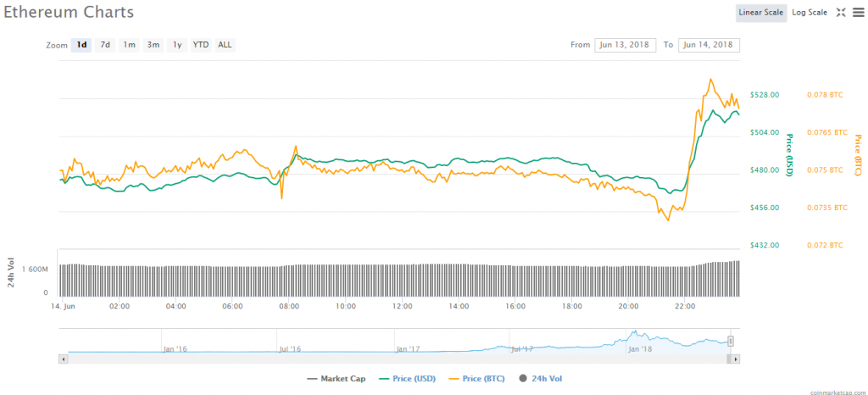Click the $480.00 price axis label
This screenshot has height=395, width=868.
tap(765, 170)
